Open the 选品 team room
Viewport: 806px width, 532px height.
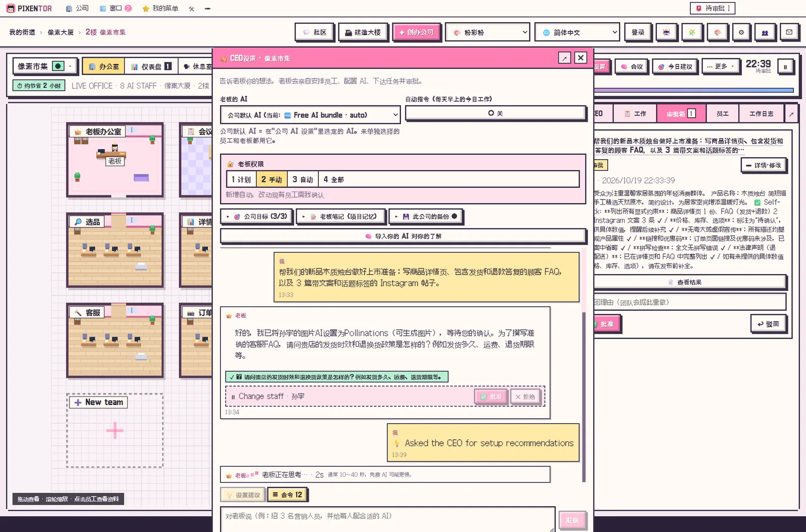click(x=115, y=250)
